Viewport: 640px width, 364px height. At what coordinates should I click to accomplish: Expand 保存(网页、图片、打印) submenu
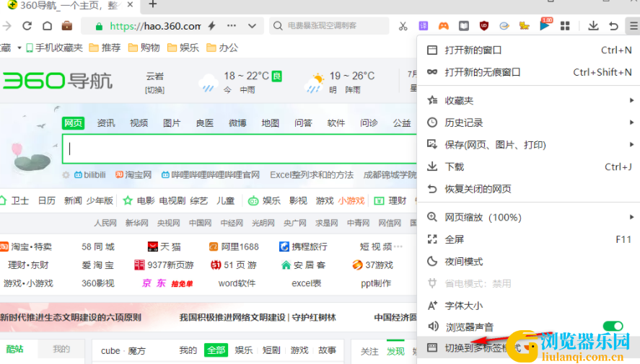coord(529,144)
